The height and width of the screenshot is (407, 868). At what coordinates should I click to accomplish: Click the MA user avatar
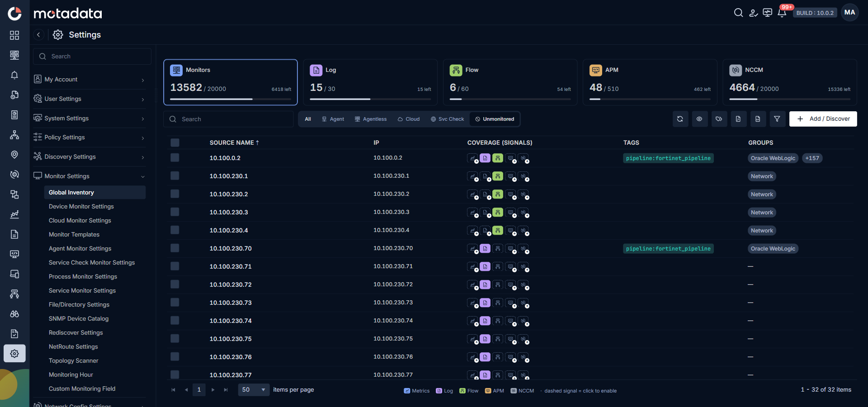point(850,13)
